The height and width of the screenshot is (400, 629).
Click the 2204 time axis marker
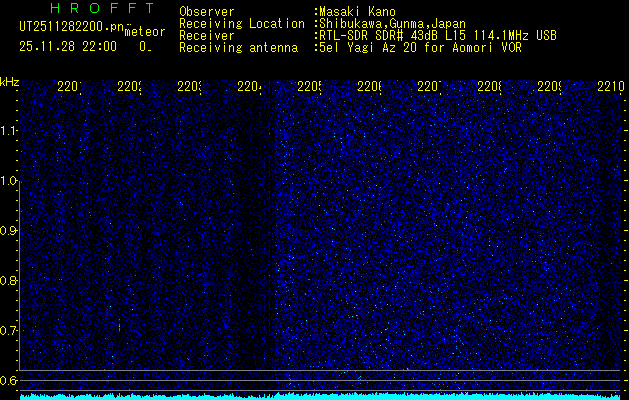pos(249,86)
